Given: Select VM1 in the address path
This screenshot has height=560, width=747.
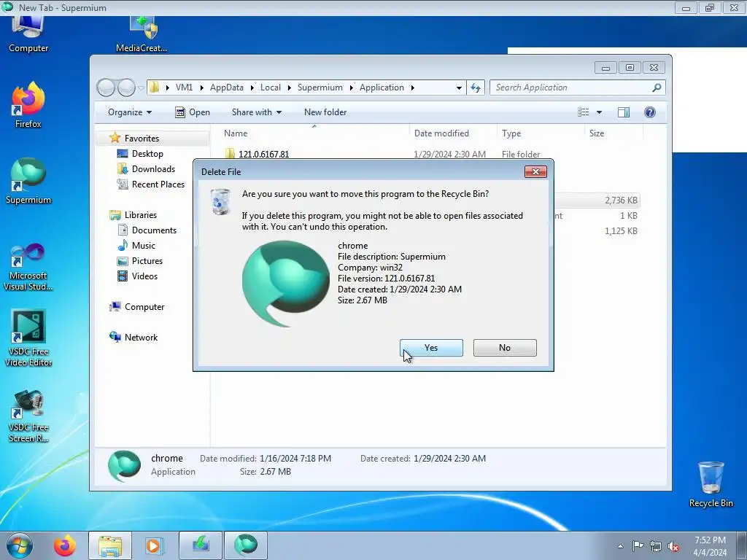Looking at the screenshot, I should pos(184,87).
